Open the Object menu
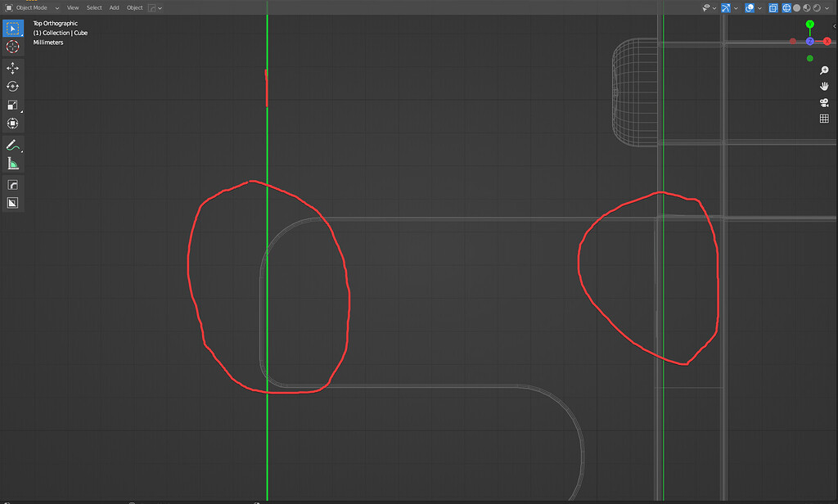The height and width of the screenshot is (504, 838). (135, 8)
